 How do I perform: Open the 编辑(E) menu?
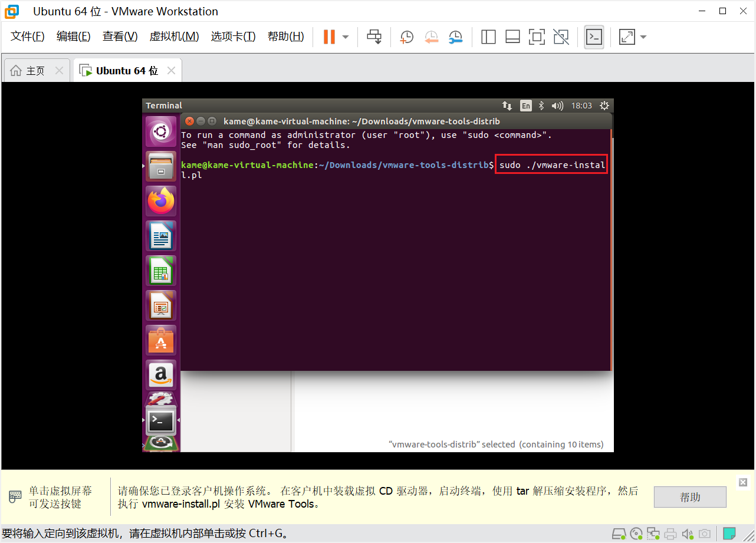[74, 37]
